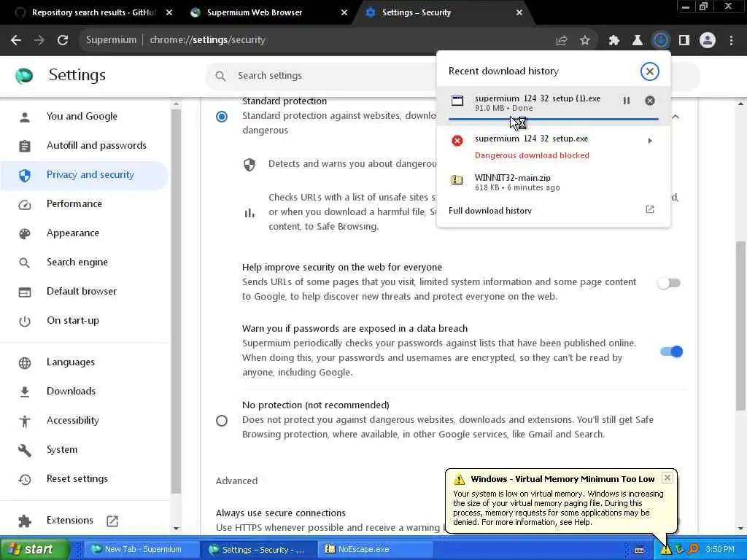Pause the supermium setup (1).exe download
The width and height of the screenshot is (747, 560).
tap(627, 101)
